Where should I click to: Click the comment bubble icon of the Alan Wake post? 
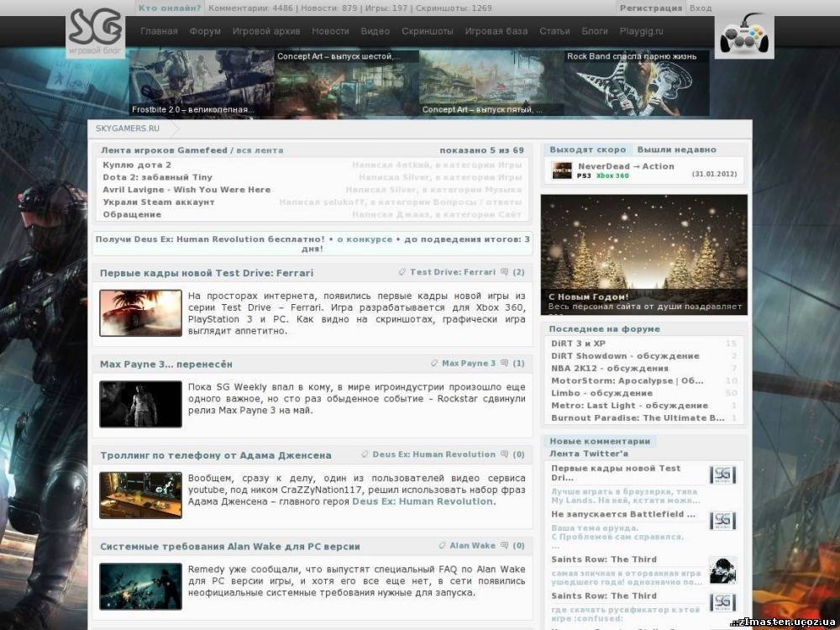[x=504, y=545]
